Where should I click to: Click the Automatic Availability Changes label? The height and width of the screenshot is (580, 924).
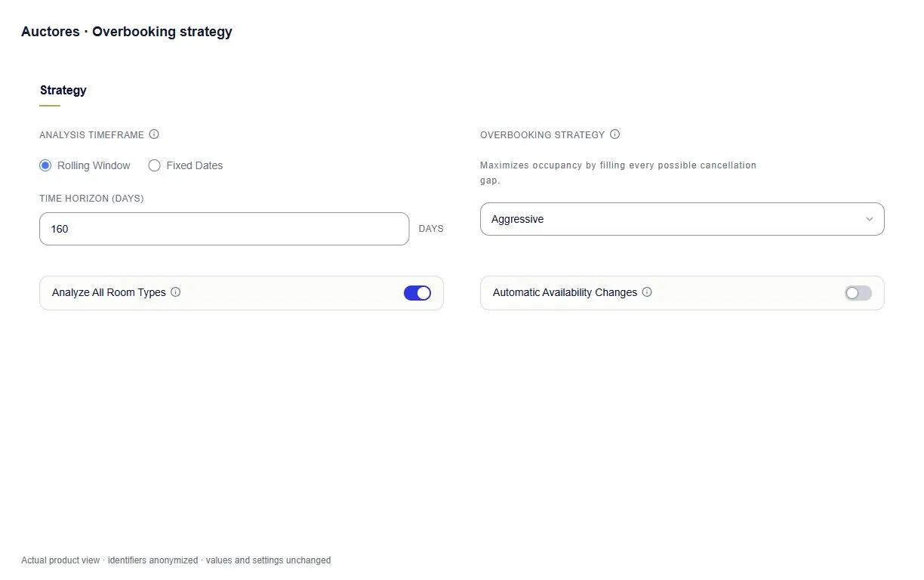pyautogui.click(x=565, y=292)
